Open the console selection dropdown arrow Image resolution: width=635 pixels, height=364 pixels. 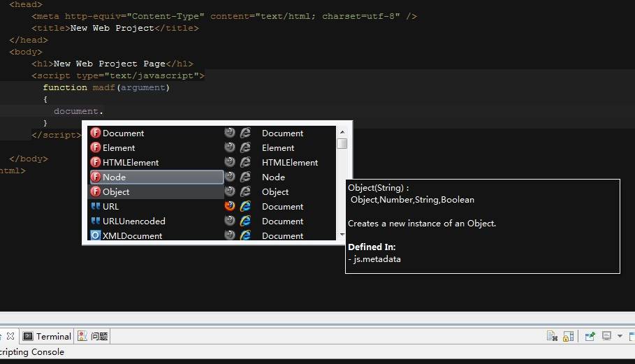[x=620, y=336]
